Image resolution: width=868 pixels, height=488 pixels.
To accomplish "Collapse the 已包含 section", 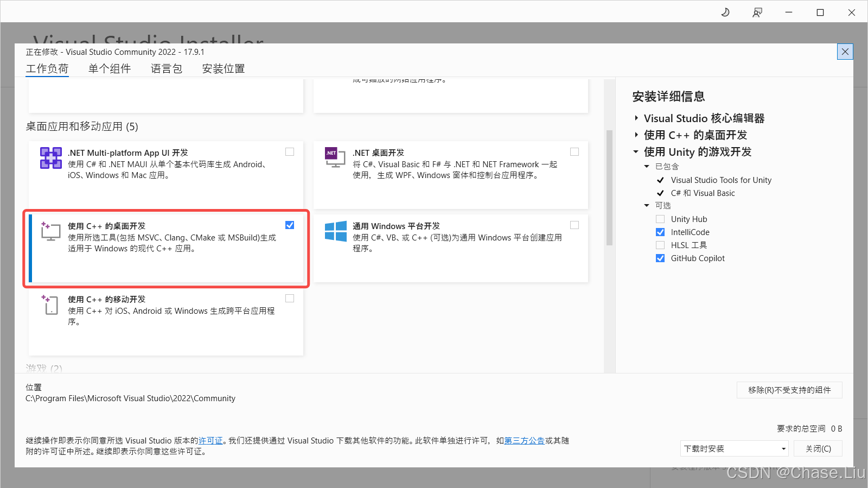I will 647,167.
